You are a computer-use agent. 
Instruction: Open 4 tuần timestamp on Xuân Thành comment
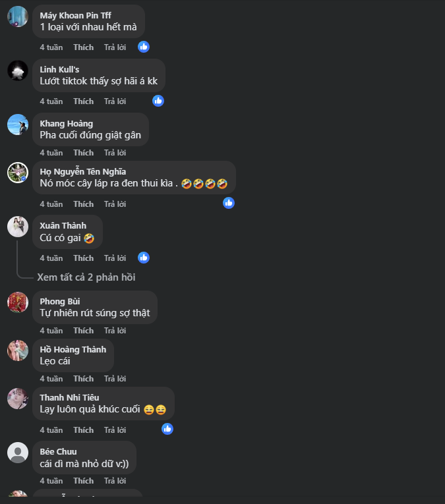(x=51, y=258)
